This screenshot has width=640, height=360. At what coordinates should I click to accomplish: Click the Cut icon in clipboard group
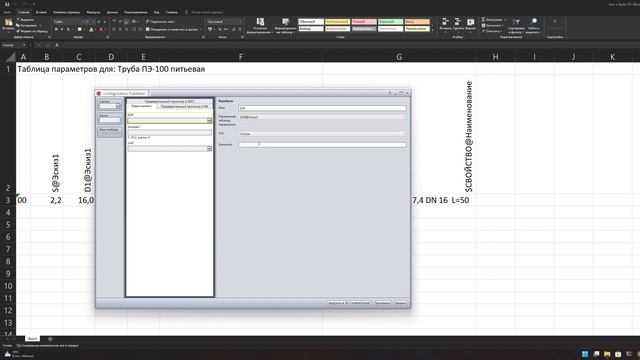(18, 20)
